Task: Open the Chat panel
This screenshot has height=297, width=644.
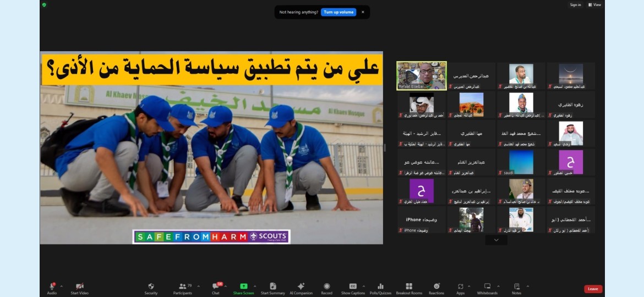Action: (216, 288)
